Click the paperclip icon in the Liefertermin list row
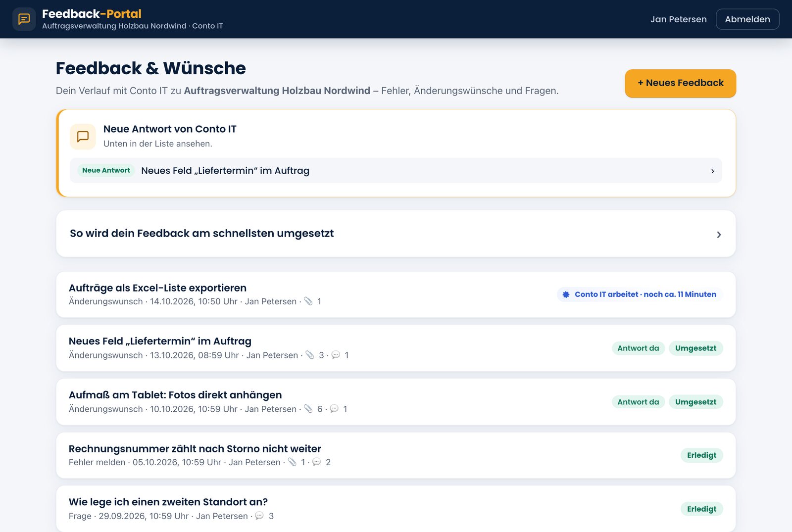The image size is (792, 532). (310, 355)
